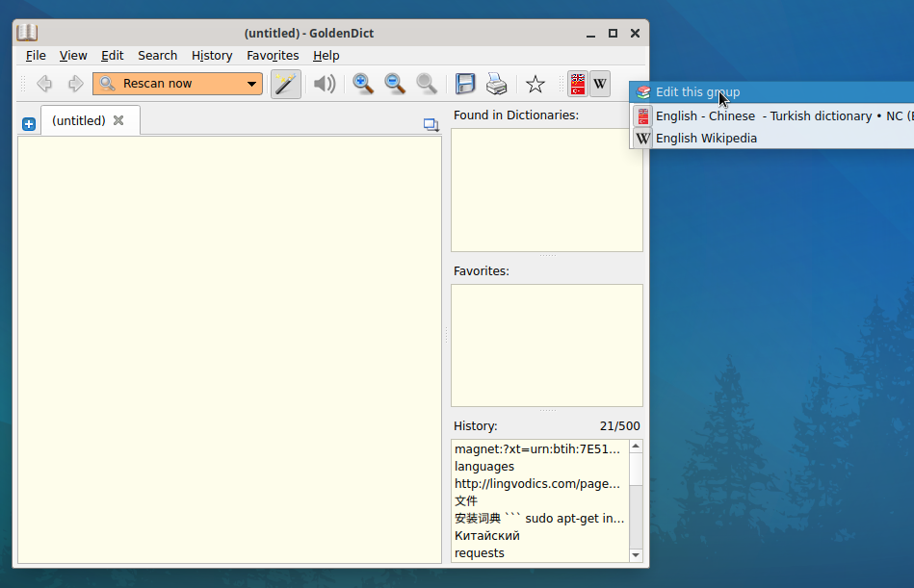Print the article with printer icon
Screen dimensions: 914x588
click(497, 84)
